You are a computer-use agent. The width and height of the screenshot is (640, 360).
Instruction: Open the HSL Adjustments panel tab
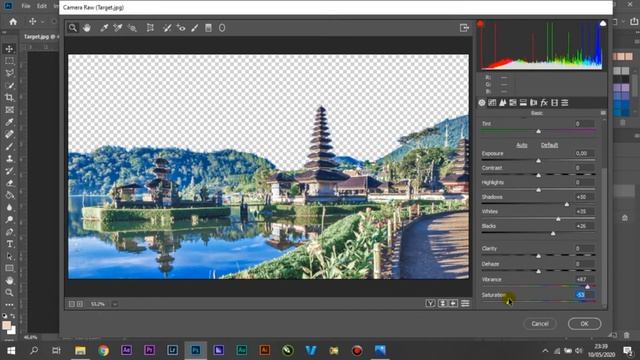point(513,103)
